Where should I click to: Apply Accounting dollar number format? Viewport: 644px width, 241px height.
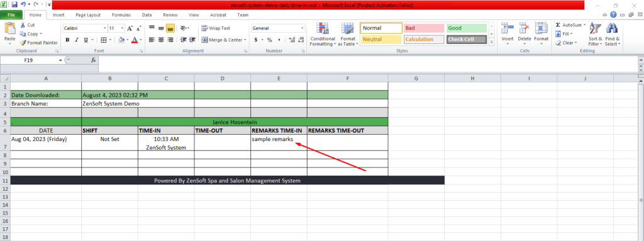[x=256, y=40]
